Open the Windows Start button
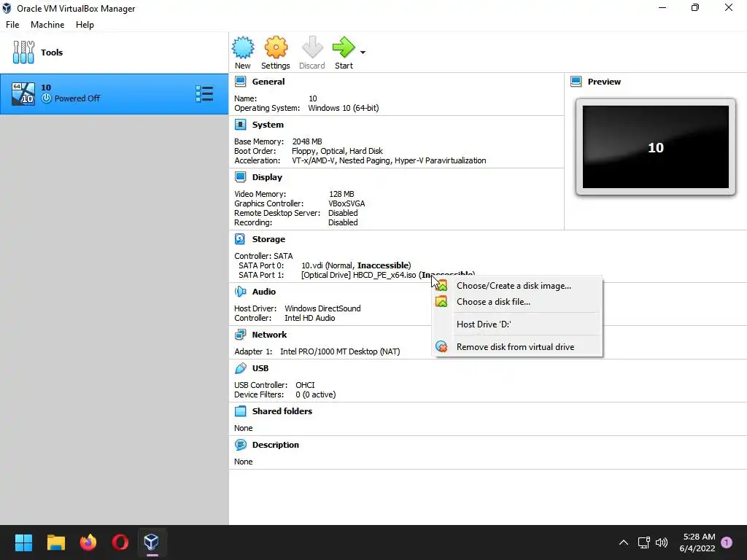The height and width of the screenshot is (560, 747). (x=23, y=542)
